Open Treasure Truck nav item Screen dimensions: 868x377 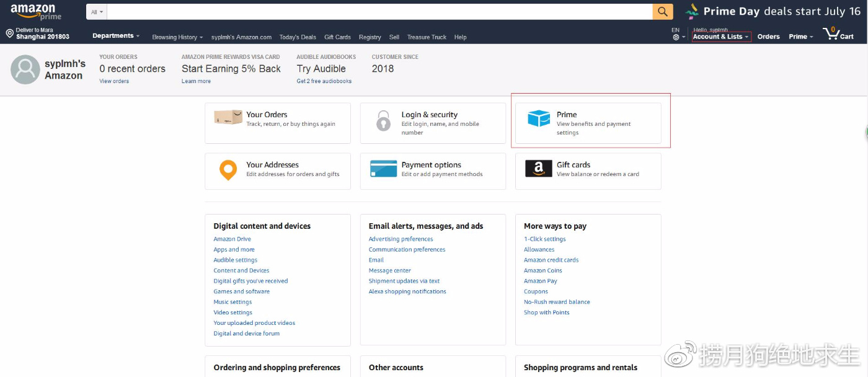click(427, 37)
